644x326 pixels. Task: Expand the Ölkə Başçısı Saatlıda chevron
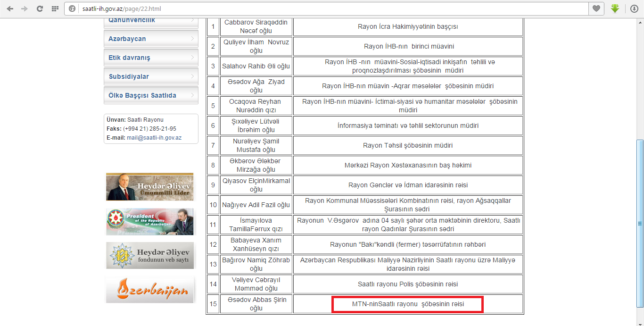point(192,95)
